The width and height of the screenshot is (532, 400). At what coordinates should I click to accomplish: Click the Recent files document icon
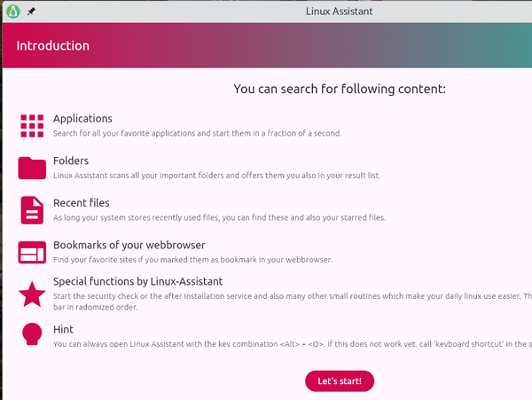point(32,210)
